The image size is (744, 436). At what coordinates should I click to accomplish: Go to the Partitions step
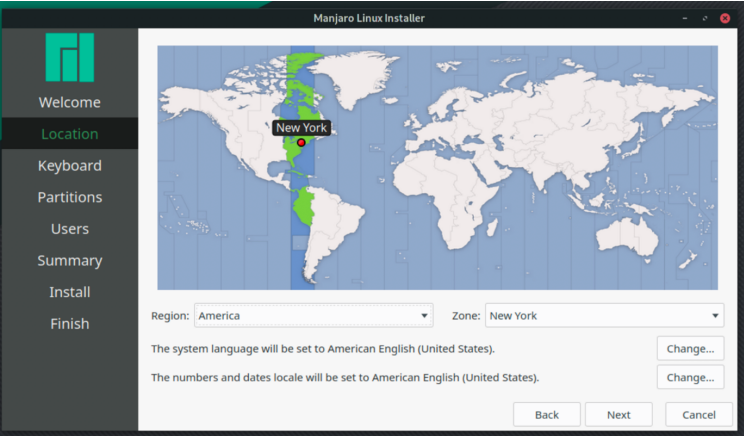point(70,197)
